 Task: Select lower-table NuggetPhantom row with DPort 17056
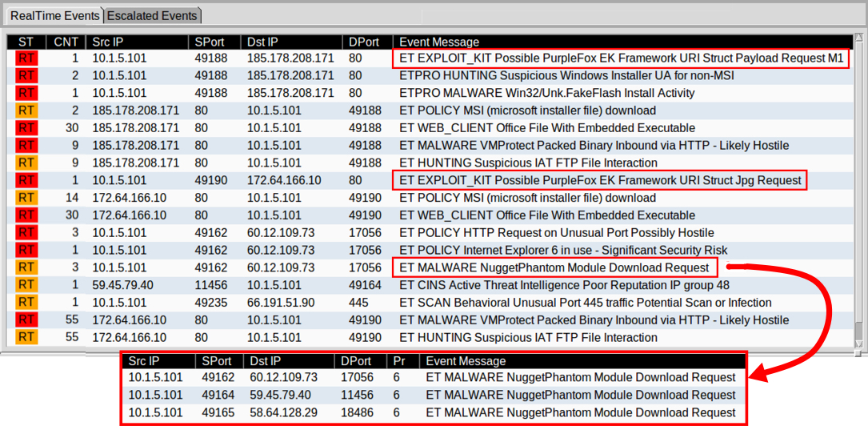coord(434,378)
